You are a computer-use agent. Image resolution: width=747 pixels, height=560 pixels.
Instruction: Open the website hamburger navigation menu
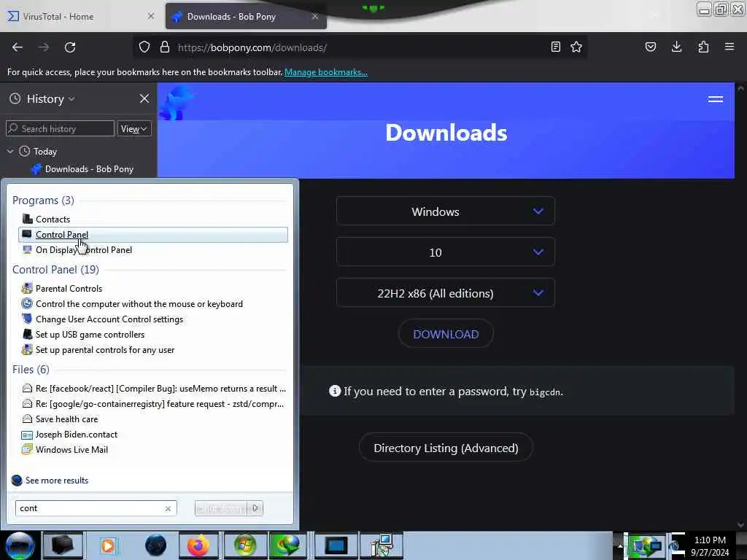[x=716, y=99]
